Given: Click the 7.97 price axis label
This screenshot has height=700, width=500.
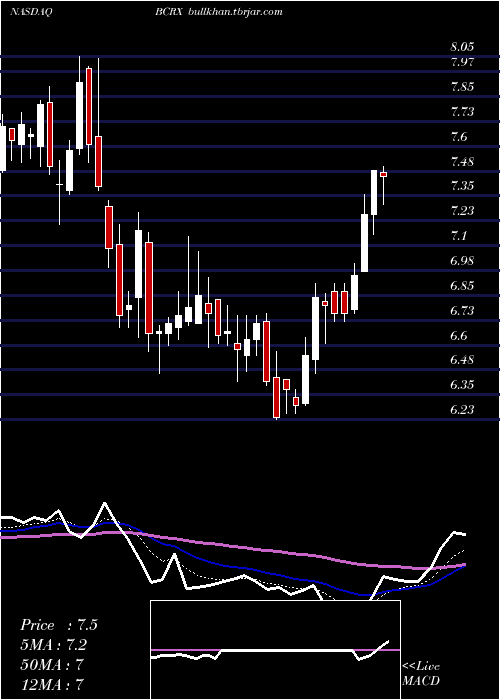Looking at the screenshot, I should (x=462, y=62).
